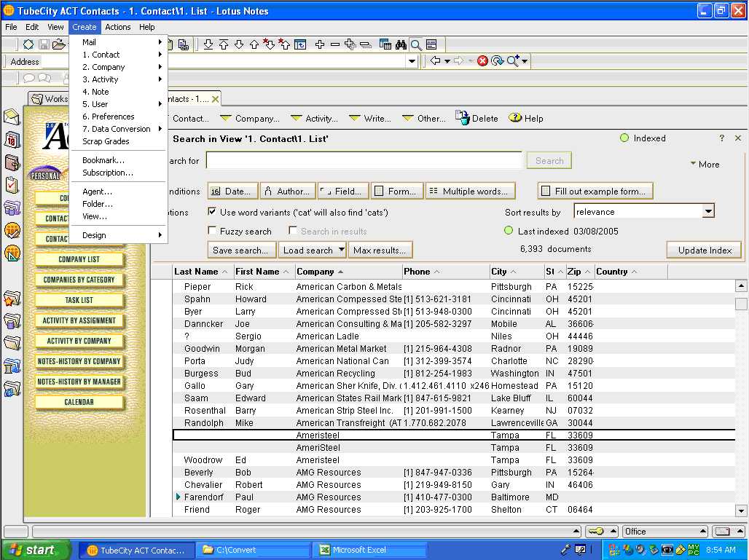Open the Replication bookmark icon
The image size is (749, 560).
[x=12, y=208]
